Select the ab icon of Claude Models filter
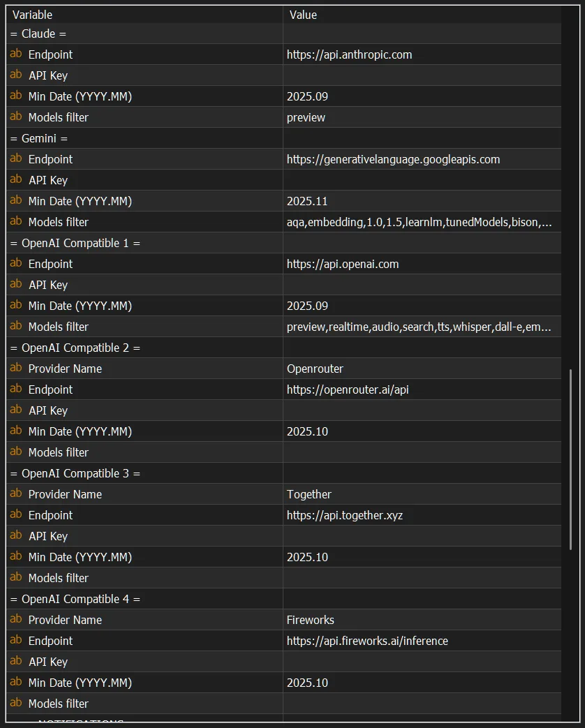The height and width of the screenshot is (728, 585). [x=16, y=117]
